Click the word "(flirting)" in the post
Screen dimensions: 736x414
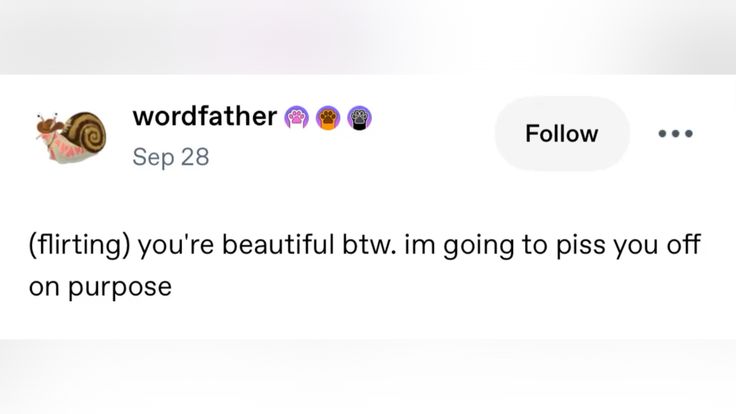(78, 245)
